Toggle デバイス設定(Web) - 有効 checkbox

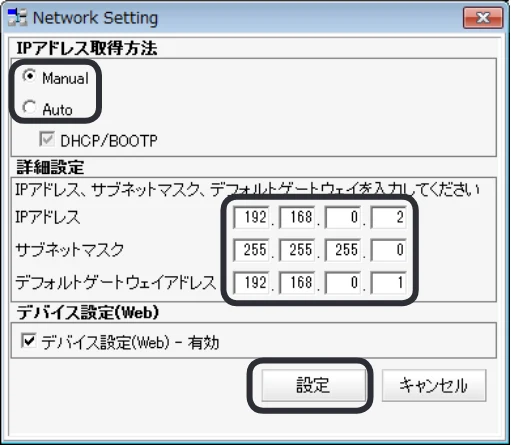[x=28, y=341]
